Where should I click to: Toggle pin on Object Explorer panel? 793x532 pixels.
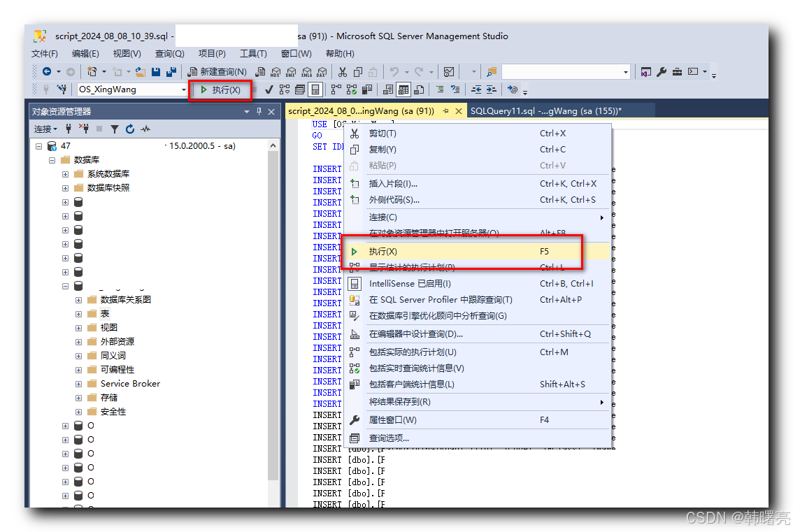259,111
